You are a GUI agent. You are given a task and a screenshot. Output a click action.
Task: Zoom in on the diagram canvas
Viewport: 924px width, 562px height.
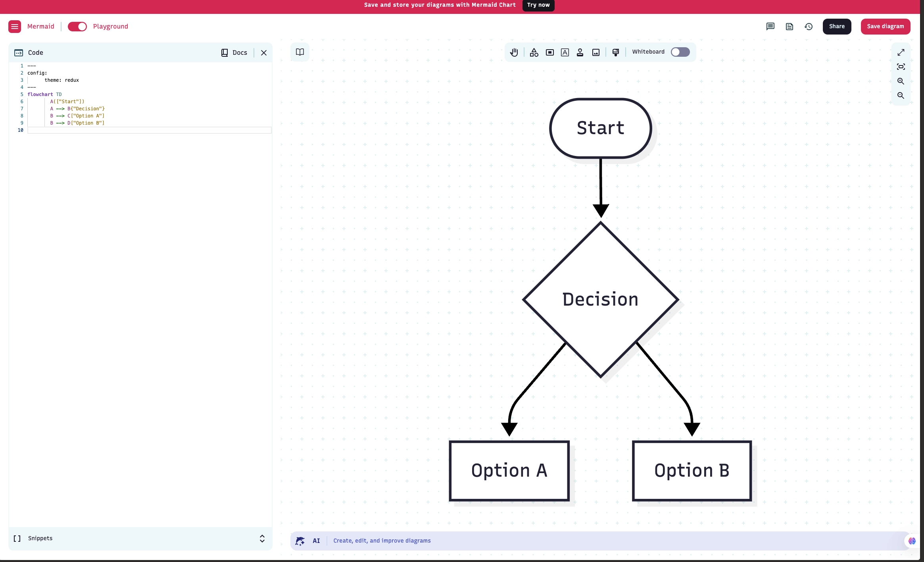901,81
